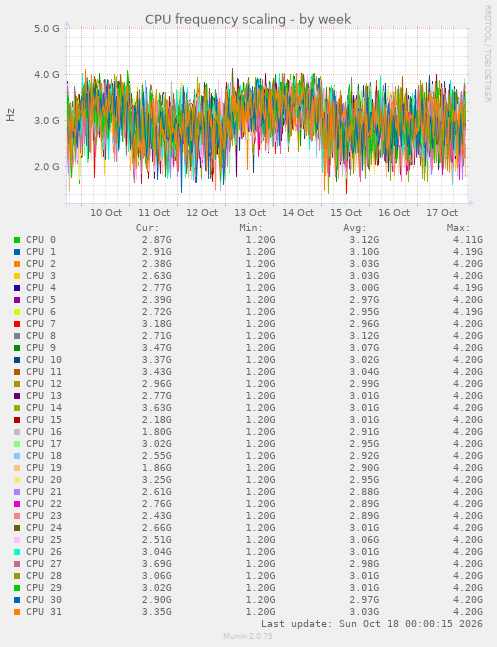Click CPU 21 average value 2.88G
The height and width of the screenshot is (647, 497).
tap(364, 491)
